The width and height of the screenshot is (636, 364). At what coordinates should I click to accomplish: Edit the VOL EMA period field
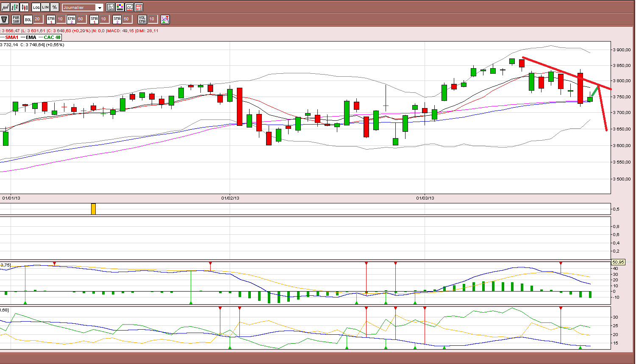pyautogui.click(x=152, y=19)
